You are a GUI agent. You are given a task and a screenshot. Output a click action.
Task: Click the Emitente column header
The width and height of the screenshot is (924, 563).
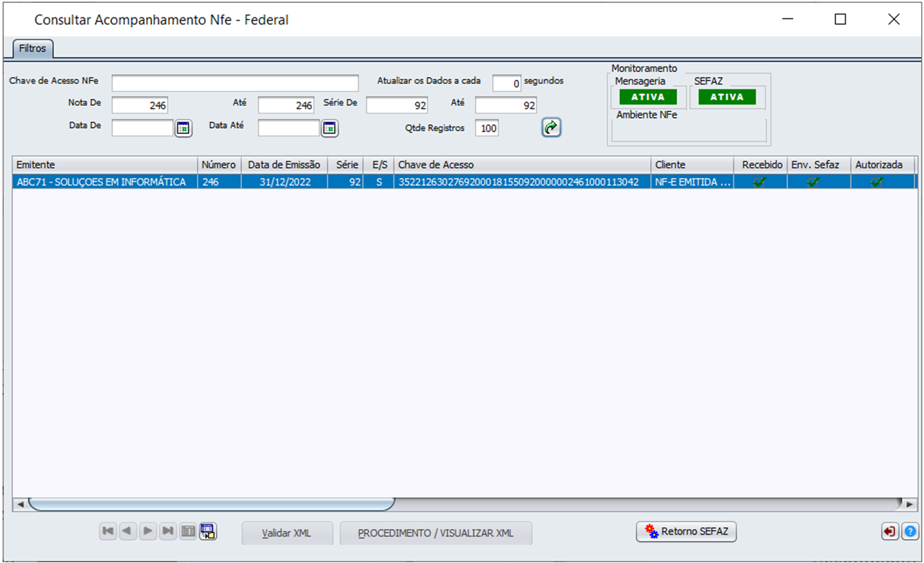(x=105, y=165)
